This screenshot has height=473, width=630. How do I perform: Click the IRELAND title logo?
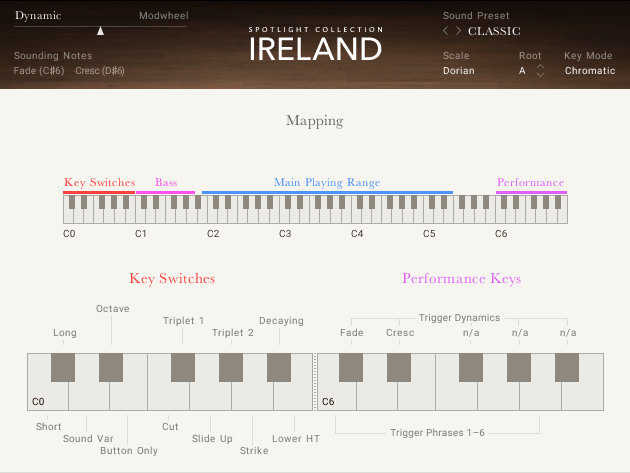pos(315,49)
